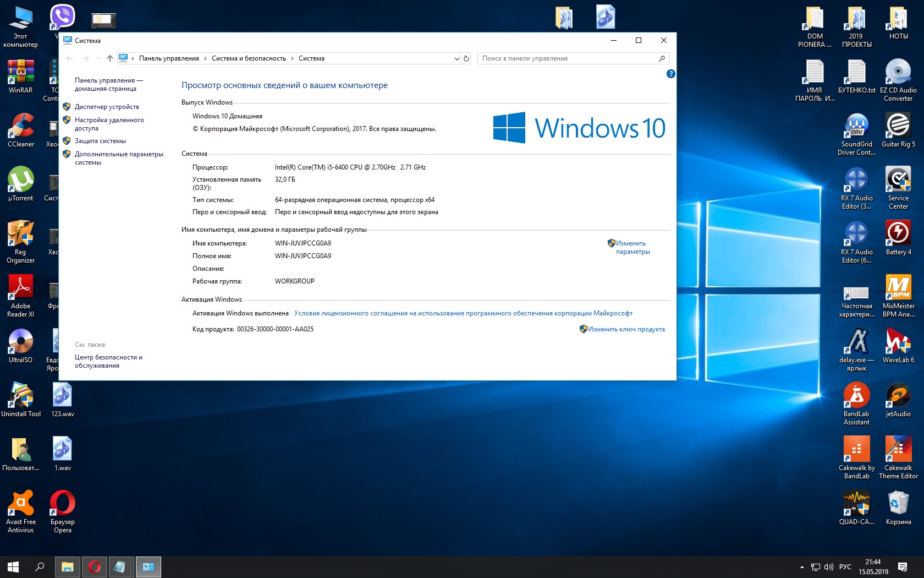Show hidden system tray icons
Viewport: 924px width, 578px height.
point(802,566)
